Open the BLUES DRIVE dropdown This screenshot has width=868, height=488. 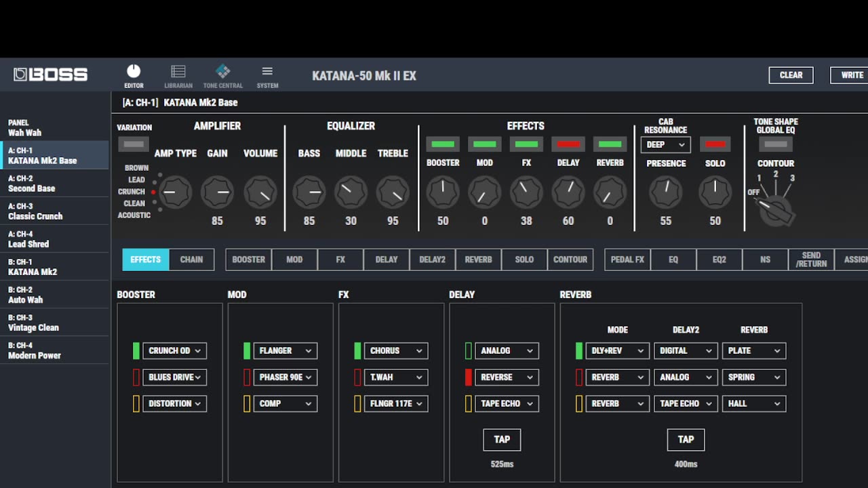(175, 377)
